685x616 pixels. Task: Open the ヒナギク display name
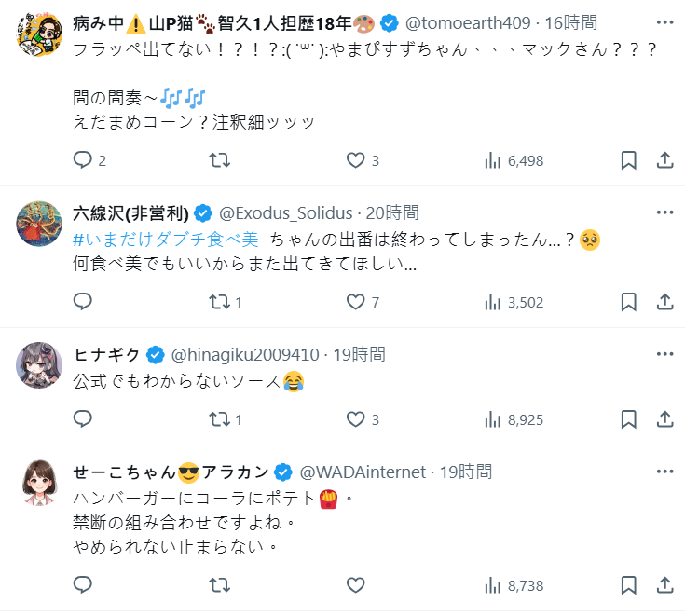[x=106, y=354]
